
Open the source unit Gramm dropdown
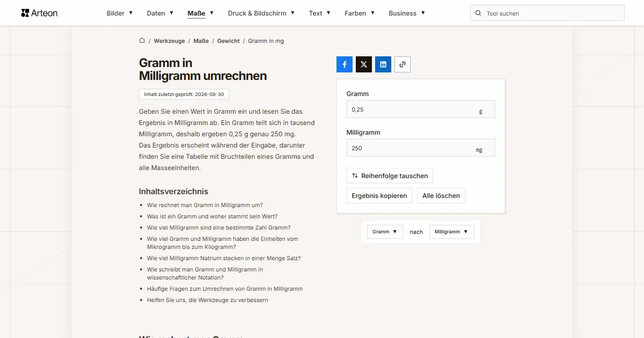pyautogui.click(x=385, y=232)
